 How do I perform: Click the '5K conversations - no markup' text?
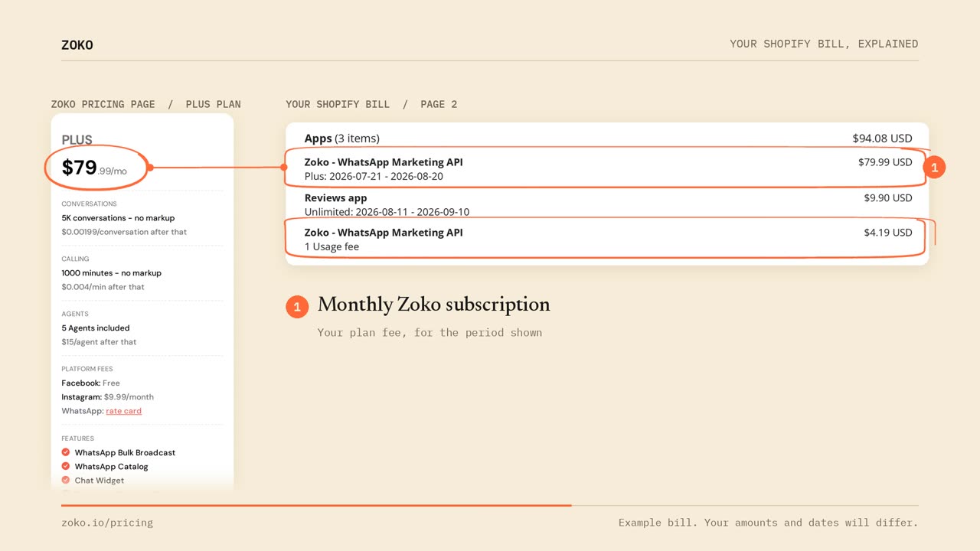[119, 218]
